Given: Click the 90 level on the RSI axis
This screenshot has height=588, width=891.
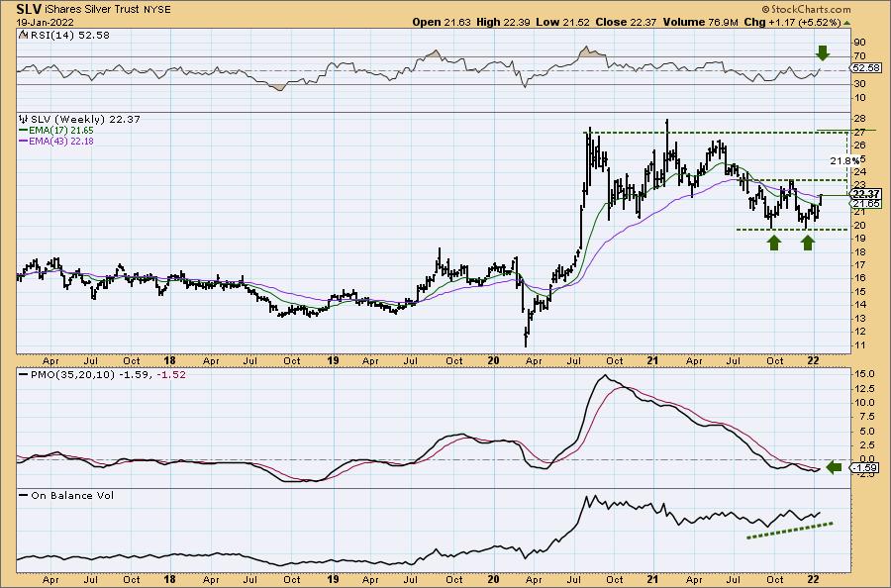Looking at the screenshot, I should click(x=858, y=43).
